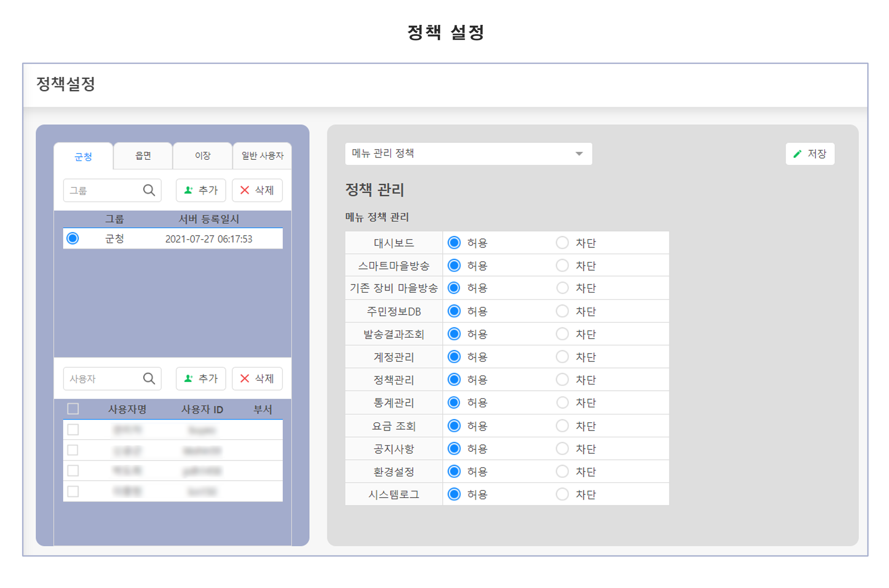Screen dimensions: 889x588
Task: Click the group 추가 button with green person icon
Action: pyautogui.click(x=201, y=190)
